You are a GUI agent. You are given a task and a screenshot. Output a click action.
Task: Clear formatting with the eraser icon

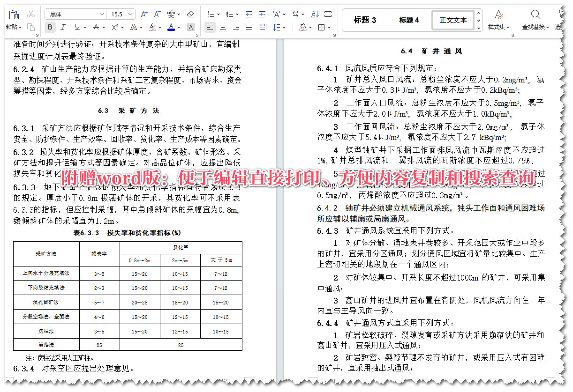(x=190, y=14)
